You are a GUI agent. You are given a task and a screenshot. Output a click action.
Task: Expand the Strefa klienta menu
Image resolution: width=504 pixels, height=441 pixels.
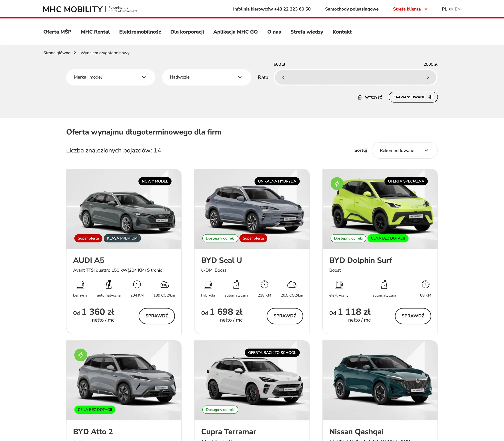point(410,9)
